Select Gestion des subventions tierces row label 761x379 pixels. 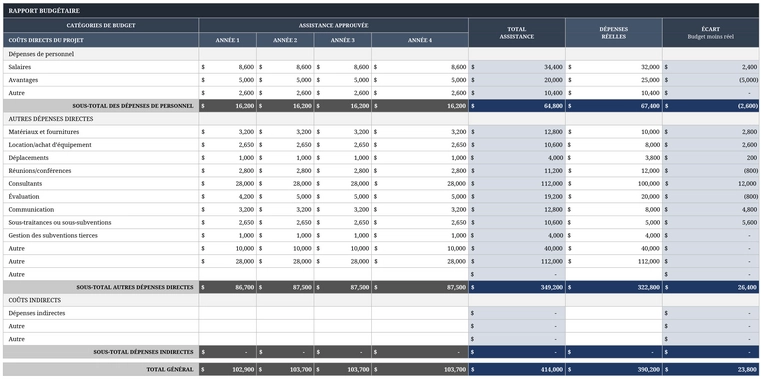[x=101, y=235]
